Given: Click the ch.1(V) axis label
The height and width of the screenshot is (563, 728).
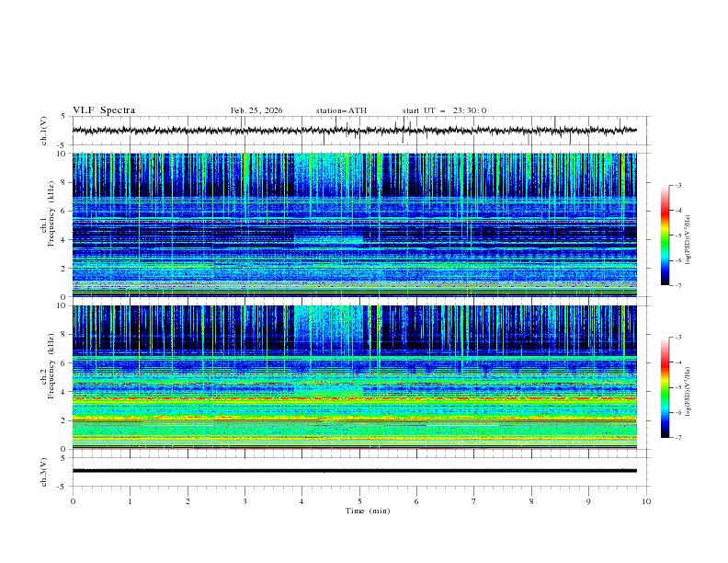Looking at the screenshot, I should [x=43, y=131].
